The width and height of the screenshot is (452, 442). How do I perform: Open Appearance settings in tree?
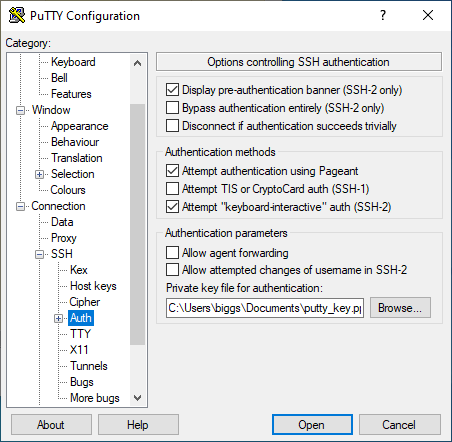79,126
